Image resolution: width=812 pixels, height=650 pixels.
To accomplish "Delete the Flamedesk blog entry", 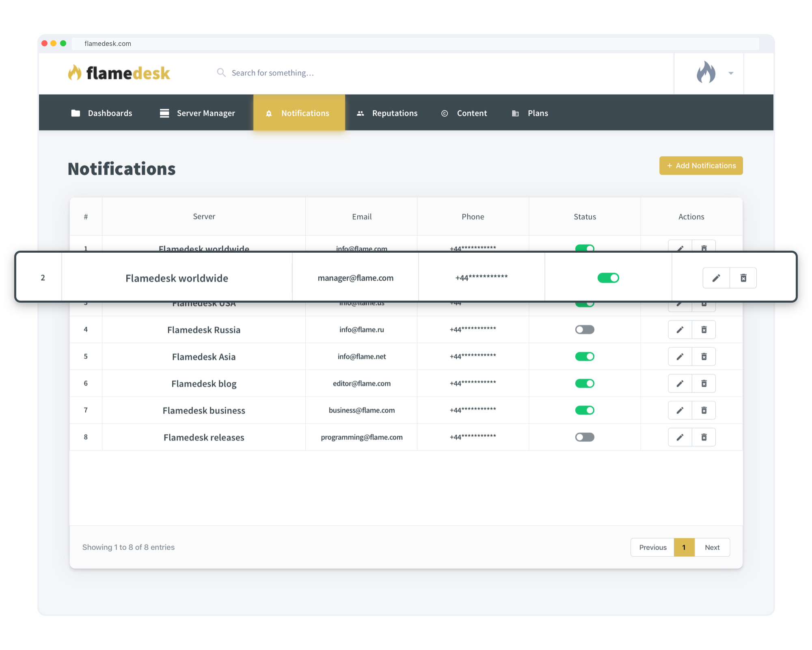I will tap(704, 383).
